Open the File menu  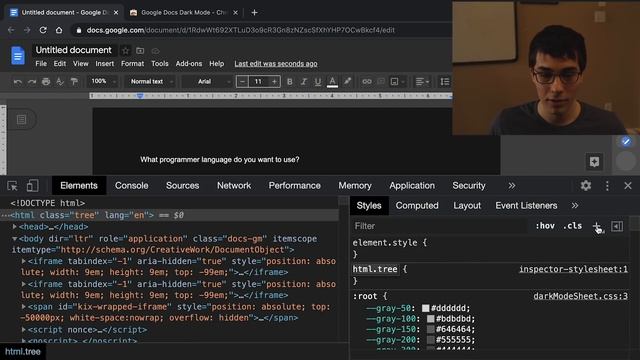click(x=41, y=64)
